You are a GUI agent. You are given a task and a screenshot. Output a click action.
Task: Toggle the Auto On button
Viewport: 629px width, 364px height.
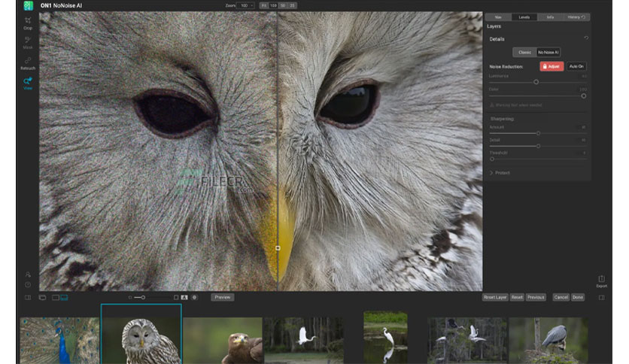click(576, 66)
